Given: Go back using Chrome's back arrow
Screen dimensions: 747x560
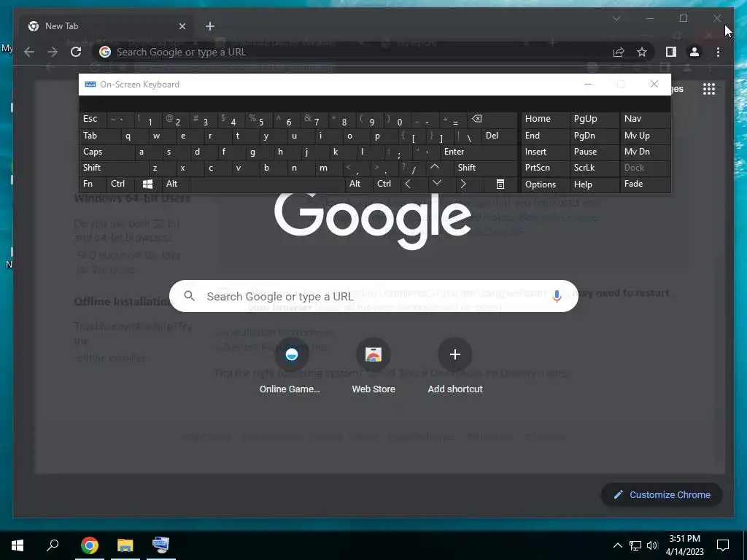Looking at the screenshot, I should click(x=29, y=52).
